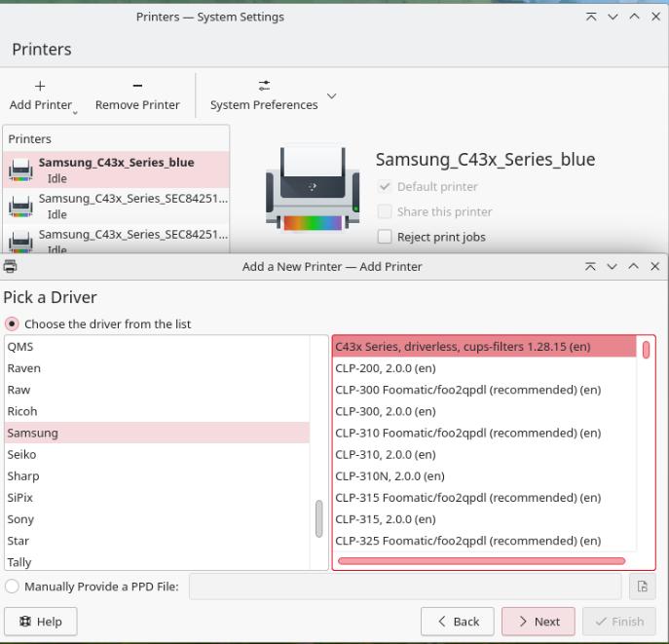Select CLP-310, 2.0.0 (en) driver

[x=484, y=454]
